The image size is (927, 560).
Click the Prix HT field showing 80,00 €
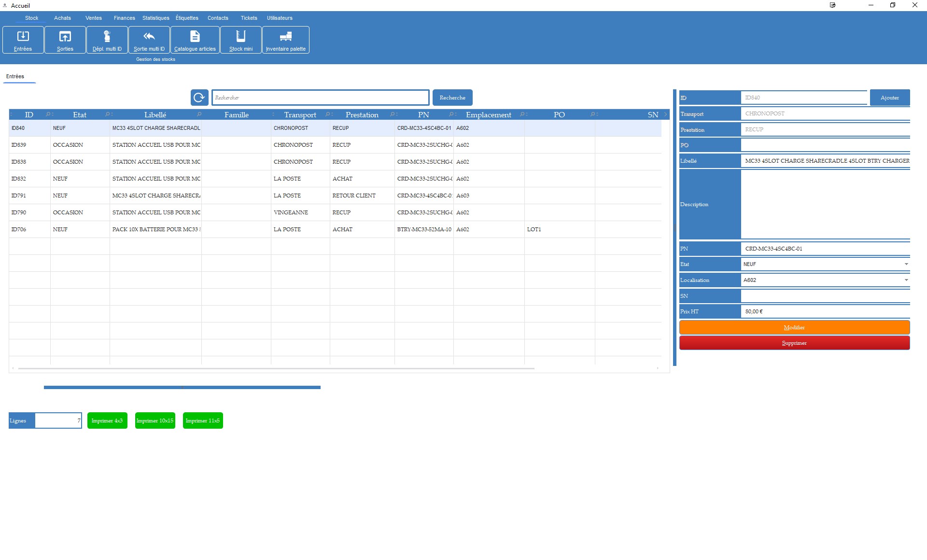825,311
